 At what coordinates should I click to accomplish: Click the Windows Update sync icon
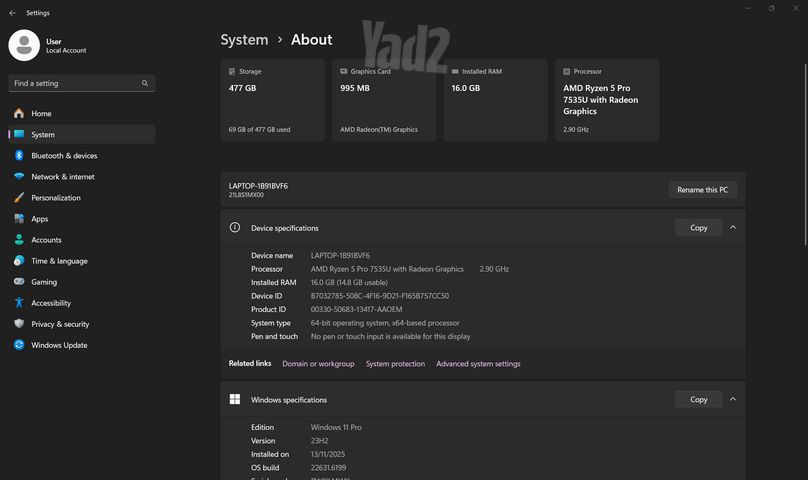click(19, 345)
